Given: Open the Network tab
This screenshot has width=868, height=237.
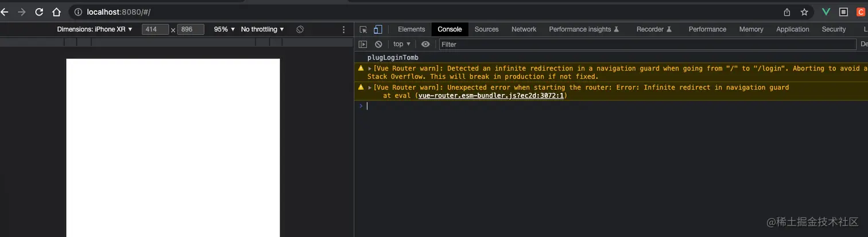Looking at the screenshot, I should click(x=524, y=29).
